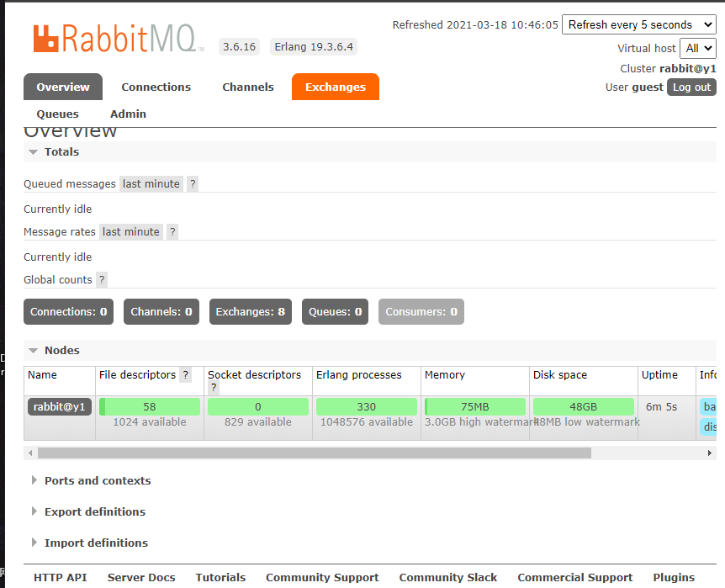The height and width of the screenshot is (588, 725).
Task: Click the Memory 75MB usage bar
Action: [475, 406]
